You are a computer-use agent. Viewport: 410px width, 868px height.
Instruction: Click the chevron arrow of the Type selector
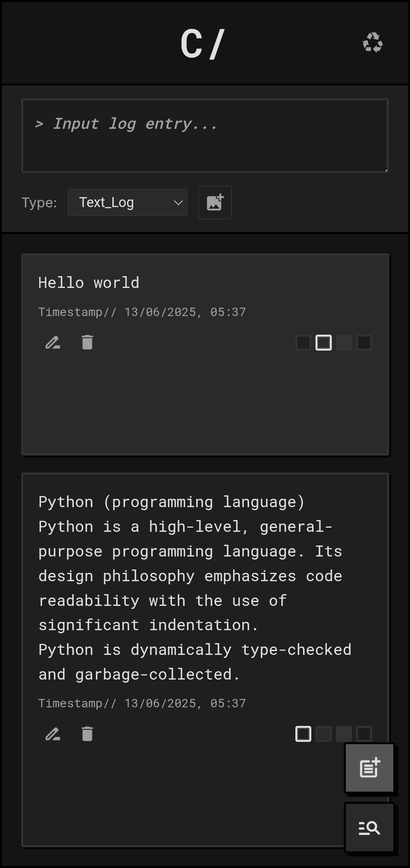[x=178, y=203]
